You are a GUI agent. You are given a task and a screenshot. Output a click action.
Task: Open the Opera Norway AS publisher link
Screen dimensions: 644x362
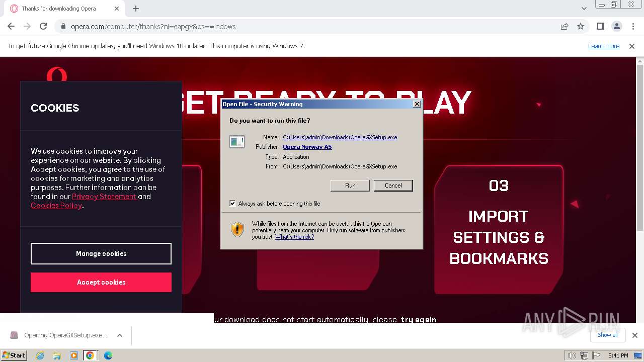[307, 147]
